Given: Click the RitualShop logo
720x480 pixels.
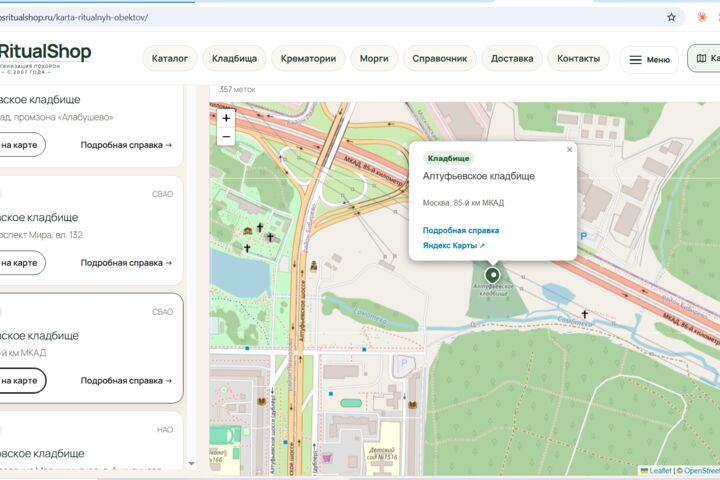Looking at the screenshot, I should tap(45, 57).
